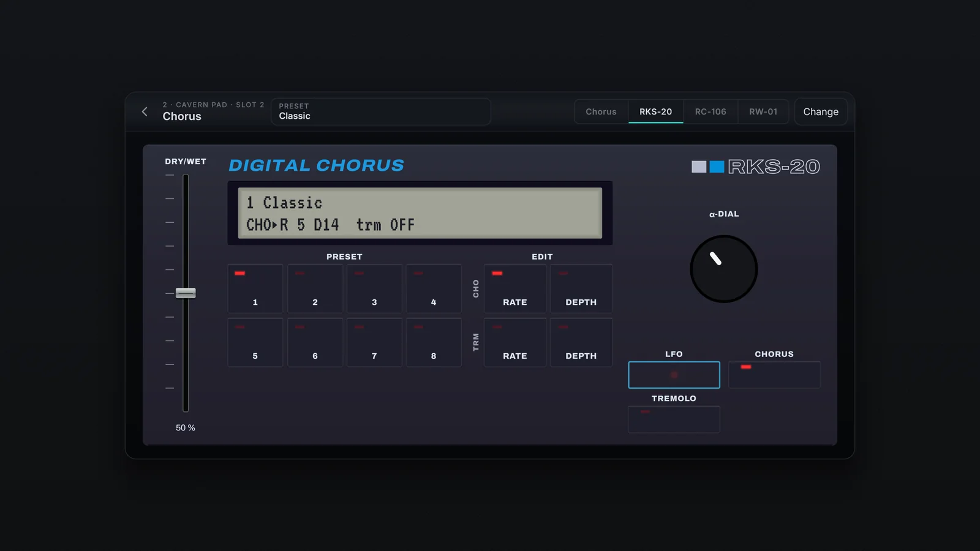Click the '2 · CAVERN PAD · SLOT 2' label

[x=213, y=105]
